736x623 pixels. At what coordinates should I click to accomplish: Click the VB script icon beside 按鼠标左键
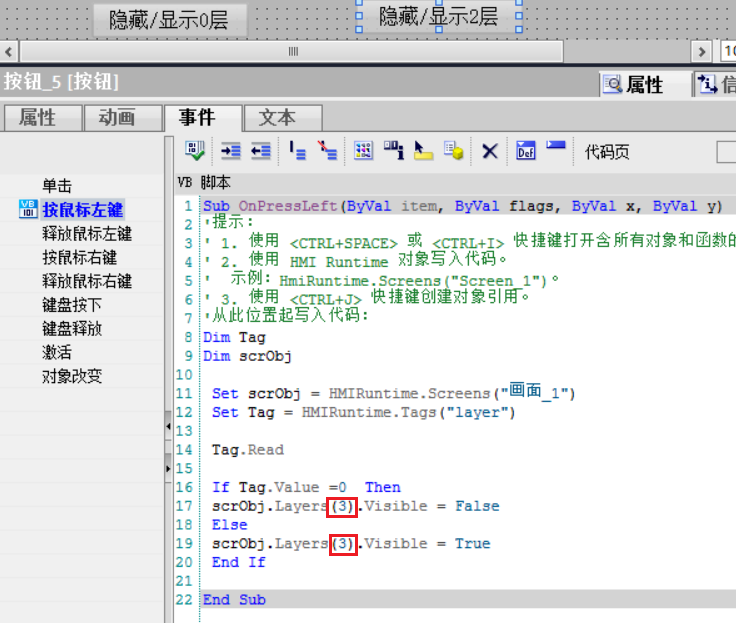(28, 209)
